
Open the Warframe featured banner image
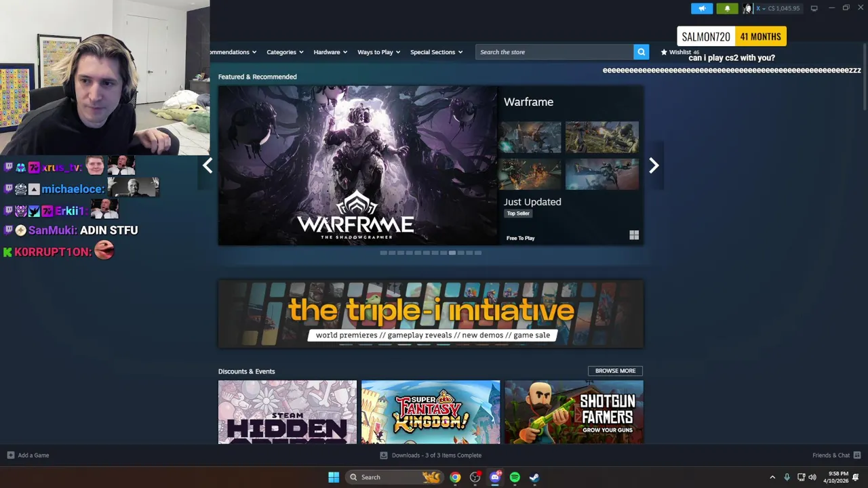click(357, 165)
